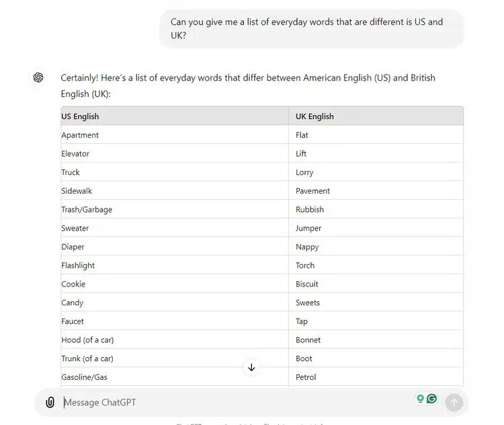Click the ChatGPT logo beside the response

pos(38,78)
